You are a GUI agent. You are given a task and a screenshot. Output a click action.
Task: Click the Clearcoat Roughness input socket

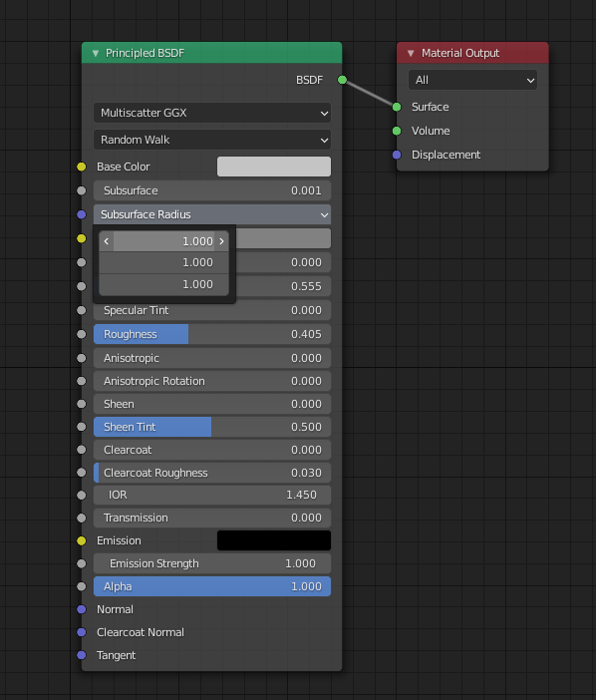click(x=81, y=473)
